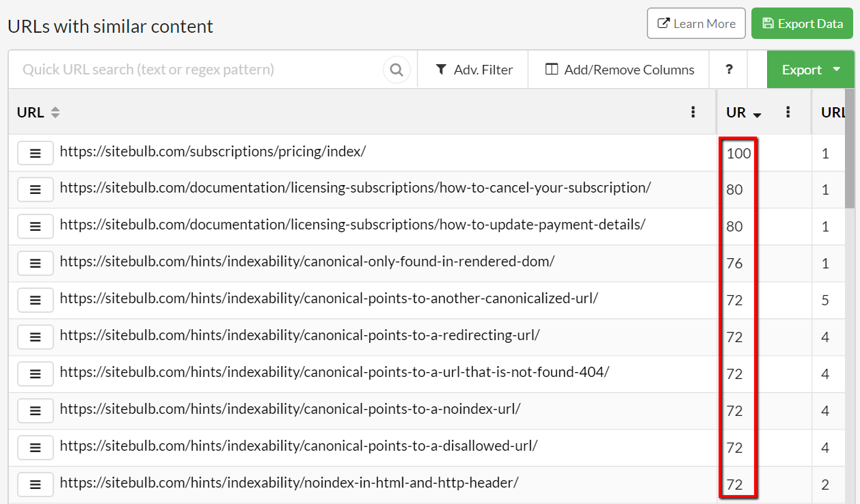Open the help question mark
The image size is (860, 504).
click(x=729, y=70)
